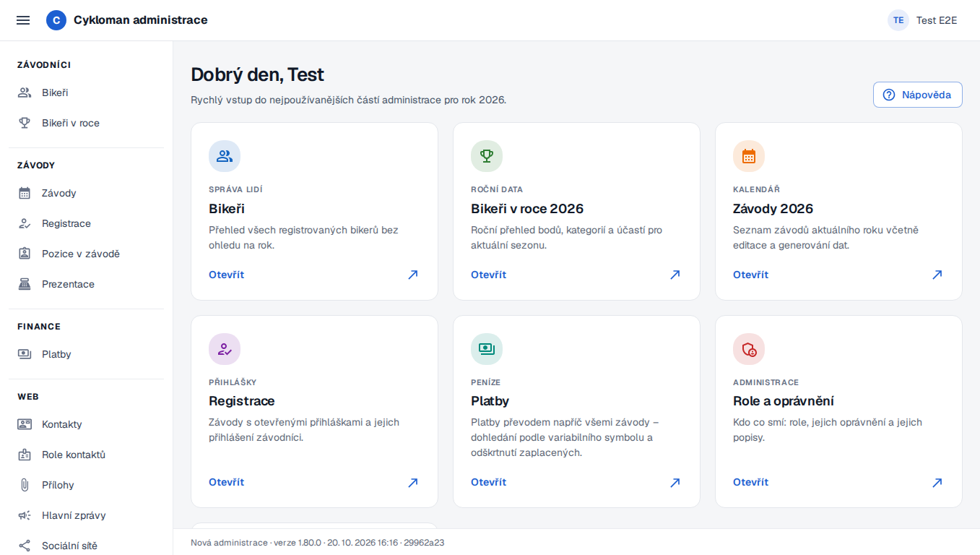This screenshot has height=555, width=980.
Task: Click the arrow icon on Závody 2026 card
Action: coord(937,275)
